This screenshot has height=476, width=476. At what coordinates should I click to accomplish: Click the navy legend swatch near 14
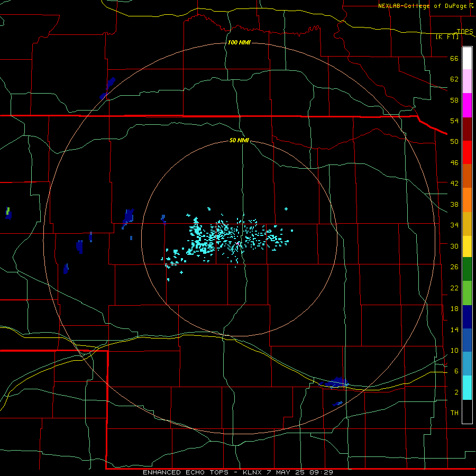(467, 317)
